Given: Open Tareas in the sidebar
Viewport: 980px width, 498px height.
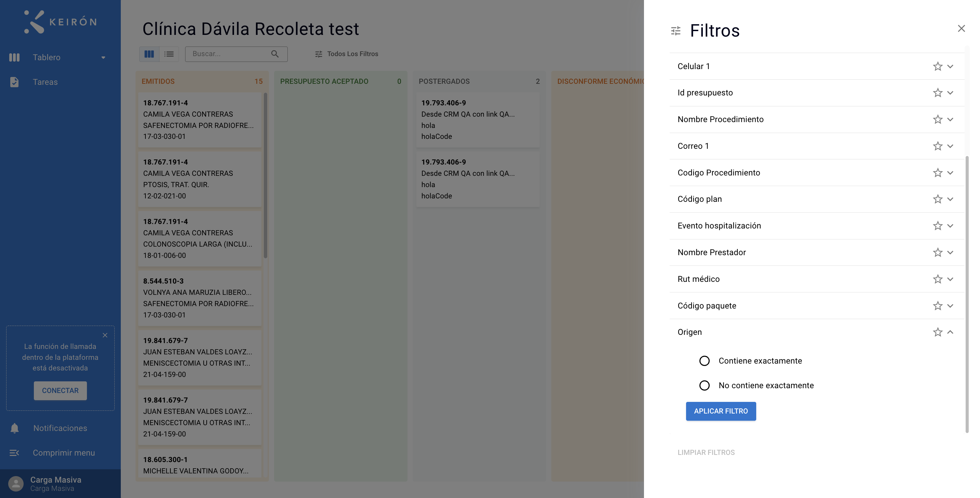Looking at the screenshot, I should (x=45, y=82).
